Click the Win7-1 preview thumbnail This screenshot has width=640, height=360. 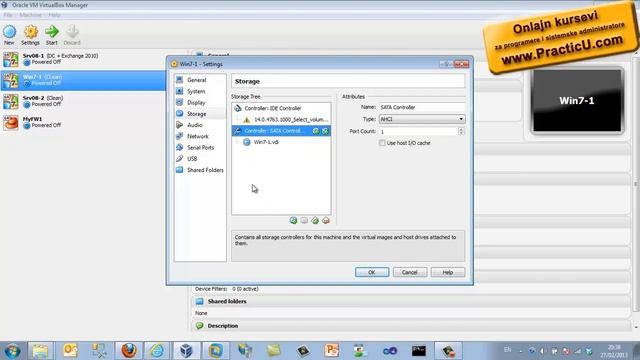577,101
